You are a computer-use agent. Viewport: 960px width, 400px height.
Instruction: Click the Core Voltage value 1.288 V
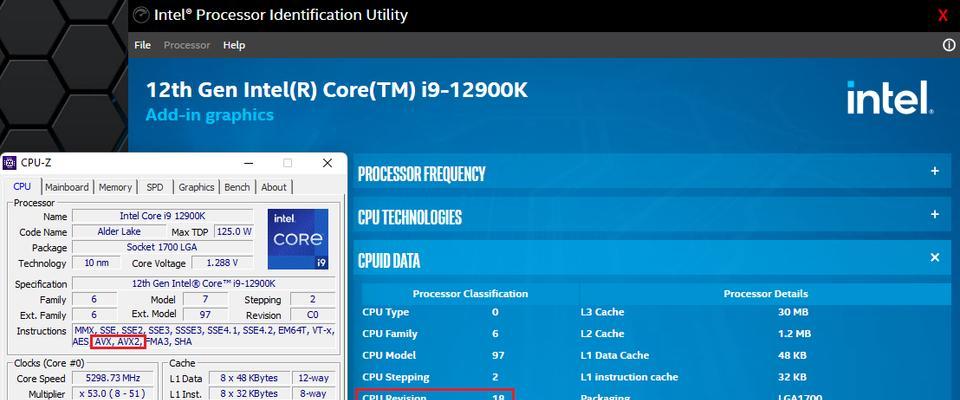[222, 263]
